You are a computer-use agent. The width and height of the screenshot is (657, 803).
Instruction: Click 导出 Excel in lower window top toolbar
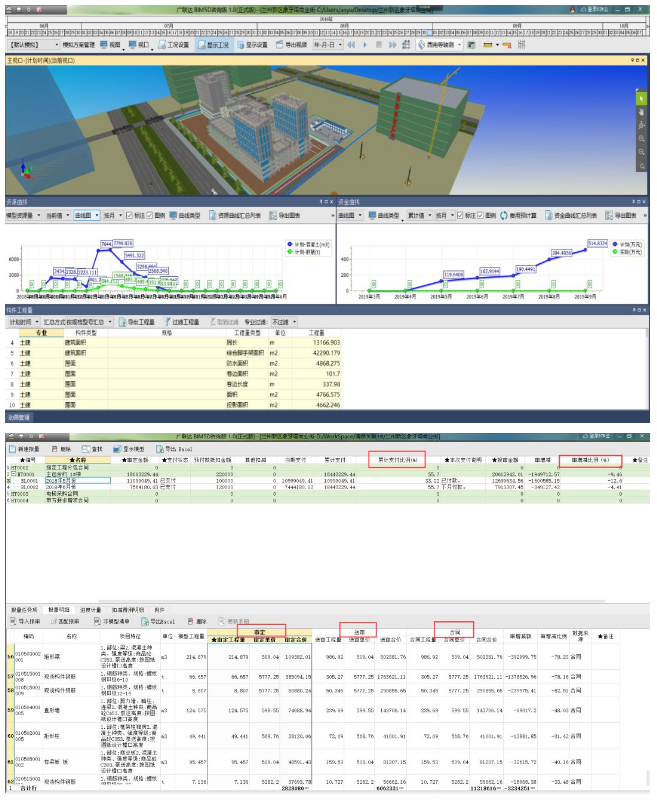174,449
